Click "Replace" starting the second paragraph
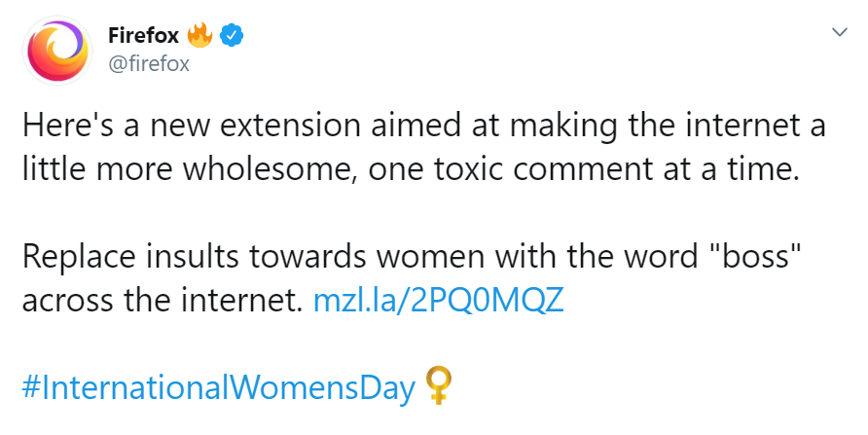868x435 pixels. point(79,257)
